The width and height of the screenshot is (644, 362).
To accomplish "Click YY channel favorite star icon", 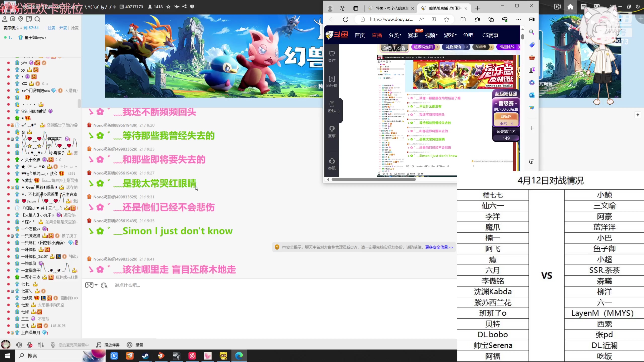I will [168, 7].
